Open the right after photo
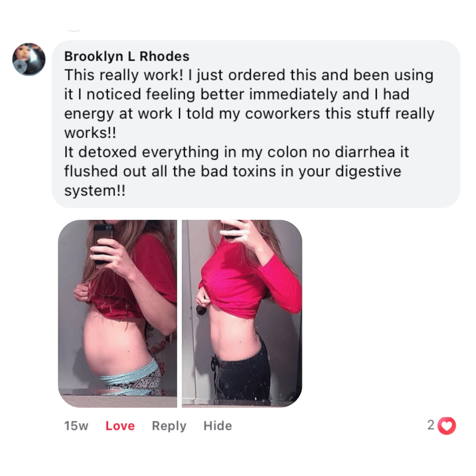 tap(242, 314)
